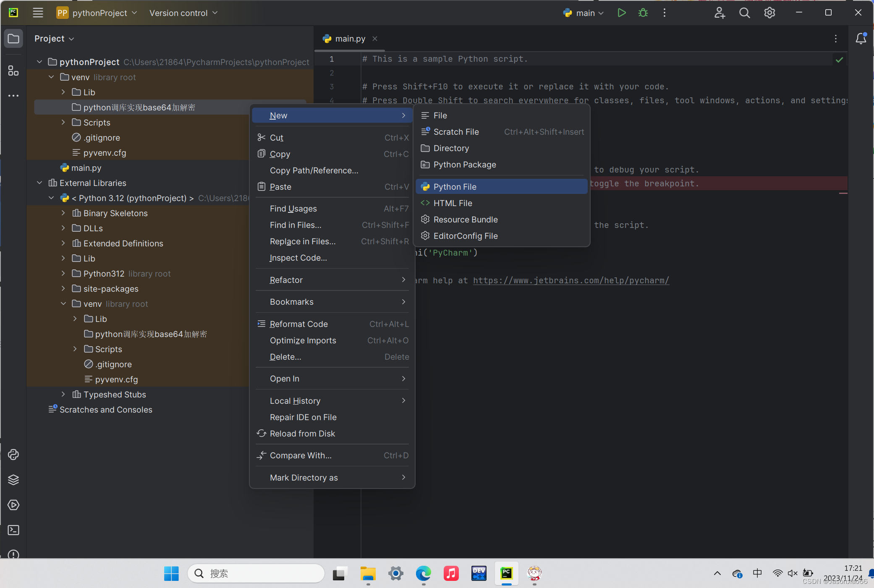Start debugging using the bug icon
The width and height of the screenshot is (874, 588).
click(643, 13)
